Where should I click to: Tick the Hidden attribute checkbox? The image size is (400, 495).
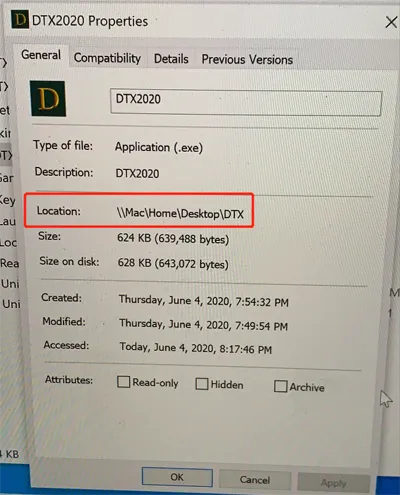pyautogui.click(x=202, y=384)
